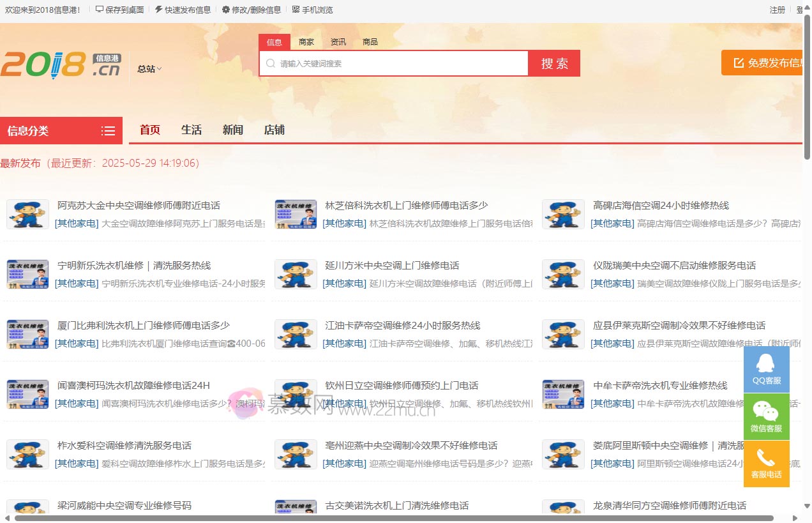The width and height of the screenshot is (812, 523).
Task: Click the orange 免费发布信息 button
Action: tap(763, 63)
